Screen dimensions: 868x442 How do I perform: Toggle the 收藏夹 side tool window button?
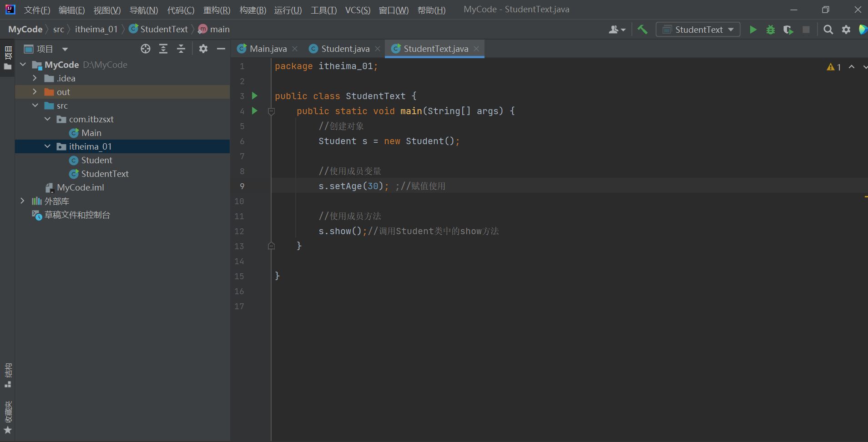click(x=8, y=417)
